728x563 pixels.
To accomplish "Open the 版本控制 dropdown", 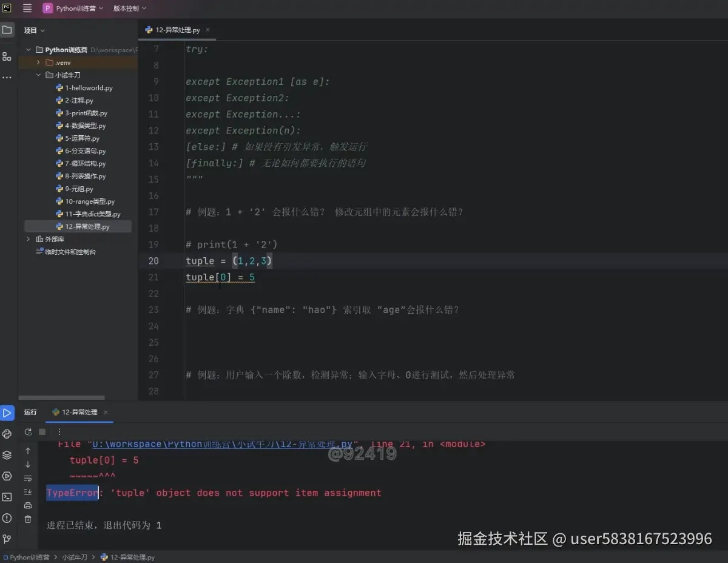I will (129, 8).
